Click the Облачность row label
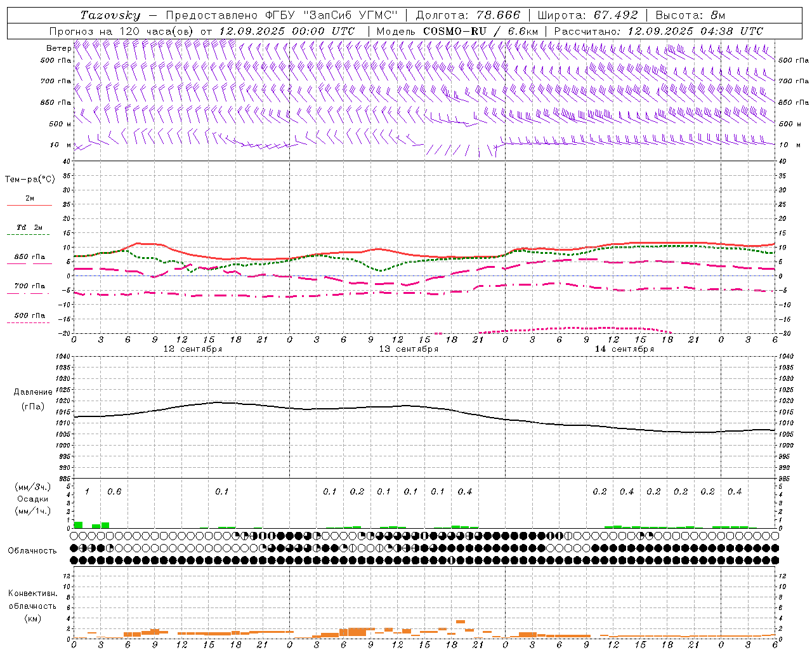Image resolution: width=812 pixels, height=650 pixels. click(32, 550)
